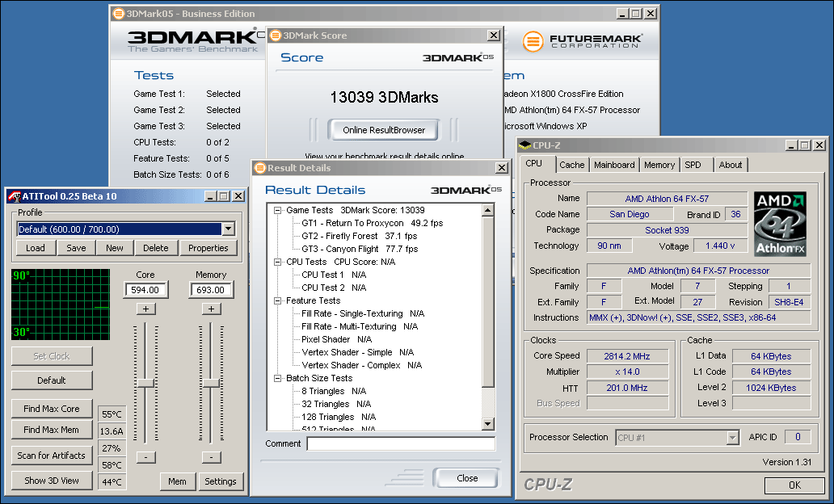Select the GT3 - Canyon Flight row
The width and height of the screenshot is (834, 504).
[360, 249]
